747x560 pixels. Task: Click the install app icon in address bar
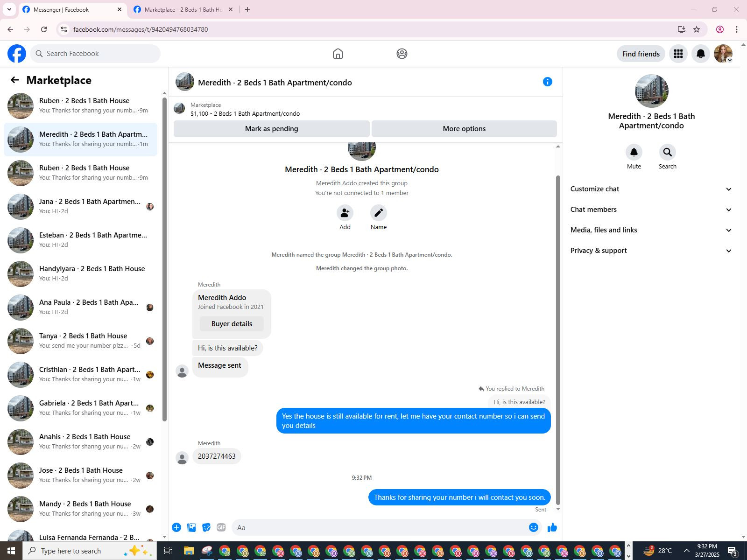pyautogui.click(x=682, y=29)
